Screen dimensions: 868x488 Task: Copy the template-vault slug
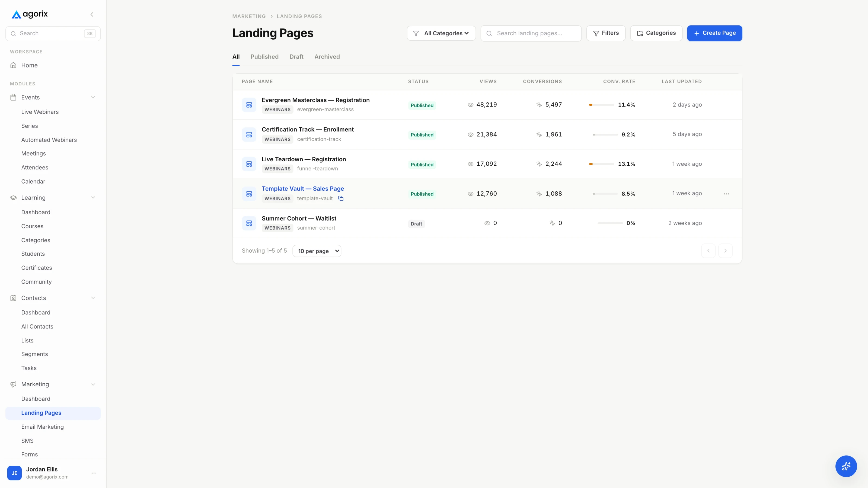[341, 198]
